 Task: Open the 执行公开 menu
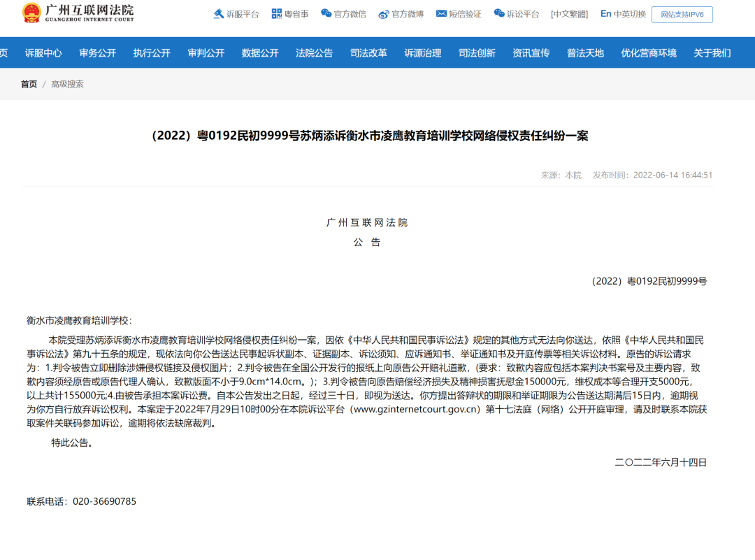pos(152,53)
